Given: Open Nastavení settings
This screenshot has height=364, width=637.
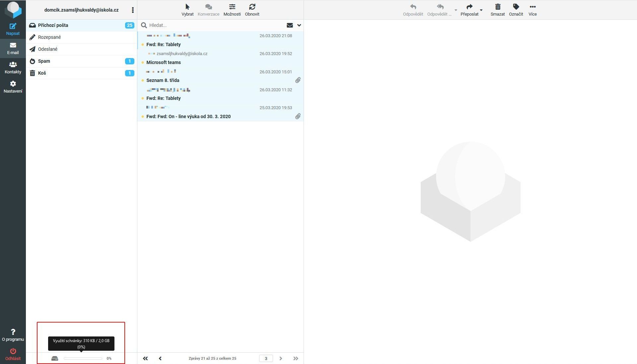Looking at the screenshot, I should click(x=13, y=87).
